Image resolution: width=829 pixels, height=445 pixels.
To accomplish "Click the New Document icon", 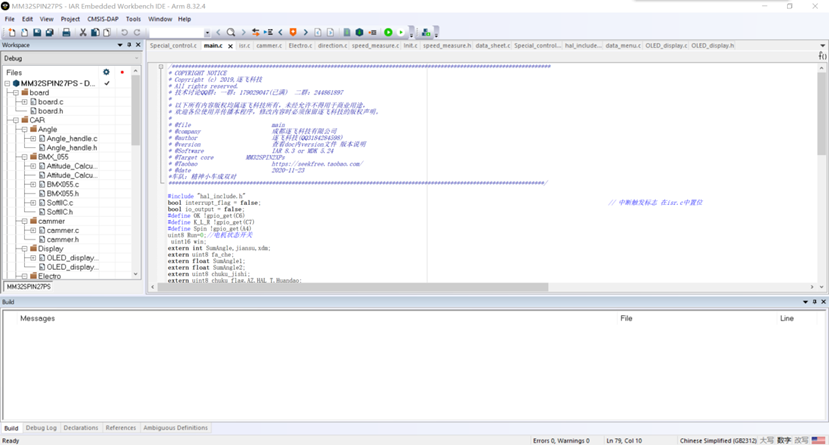I will point(12,32).
